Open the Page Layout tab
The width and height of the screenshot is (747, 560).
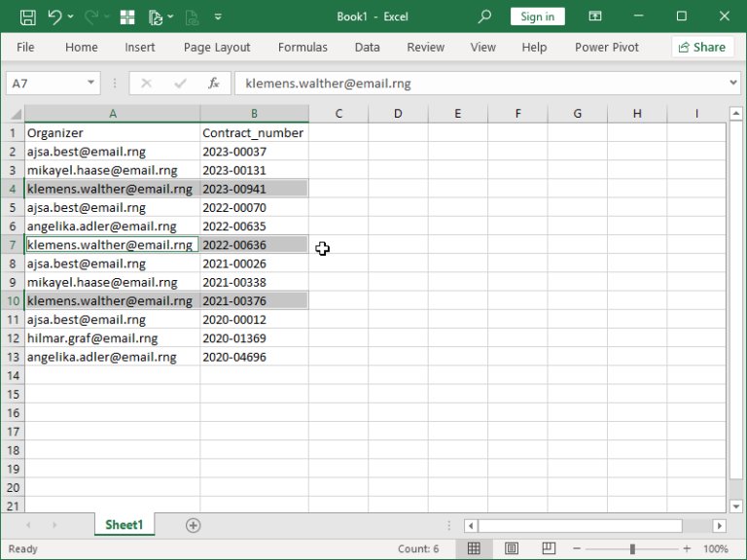pos(217,47)
